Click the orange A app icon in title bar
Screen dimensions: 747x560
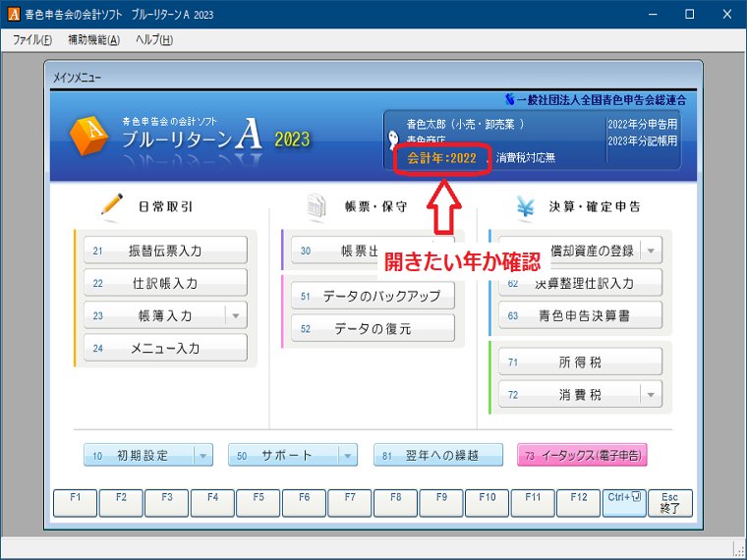[14, 15]
